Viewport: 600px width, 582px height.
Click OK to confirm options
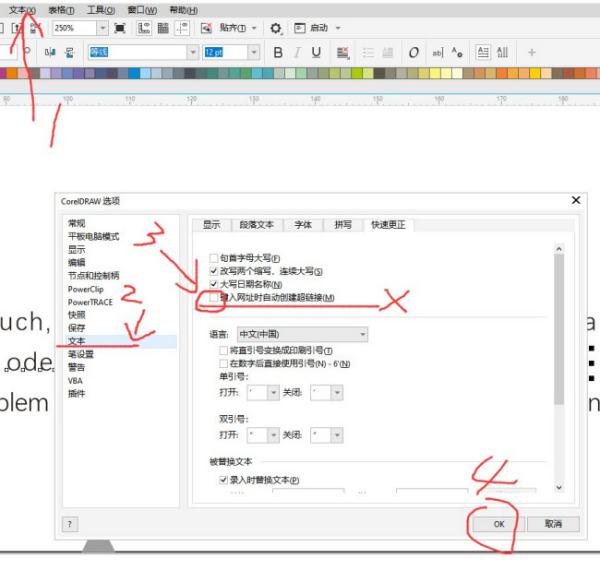point(499,524)
